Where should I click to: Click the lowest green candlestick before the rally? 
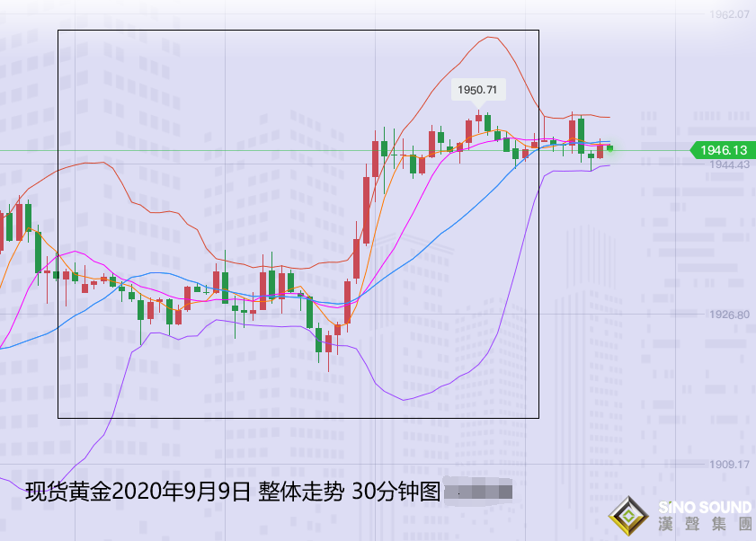point(319,339)
